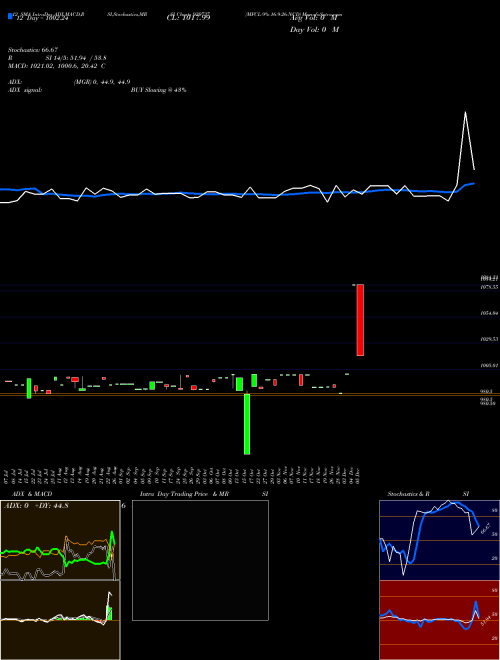This screenshot has width=500, height=660.
Task: Click the tall red candlestick
Action: 360,320
